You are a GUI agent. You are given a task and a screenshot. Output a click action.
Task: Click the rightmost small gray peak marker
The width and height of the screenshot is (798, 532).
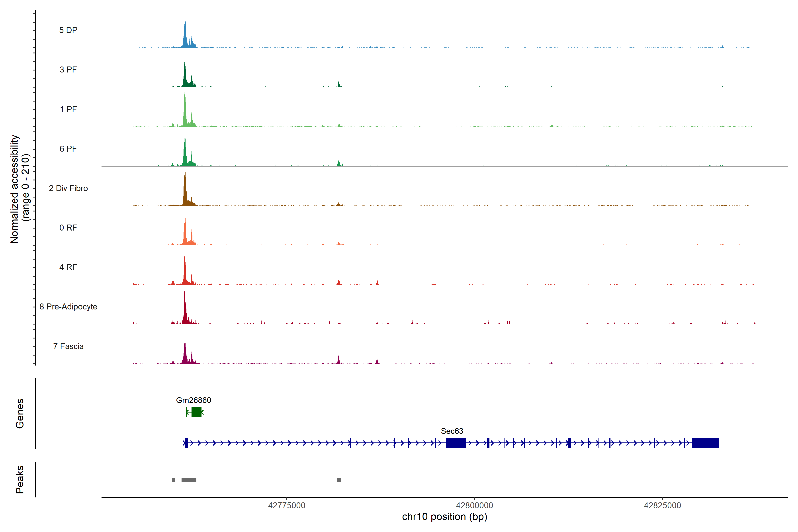tap(339, 480)
